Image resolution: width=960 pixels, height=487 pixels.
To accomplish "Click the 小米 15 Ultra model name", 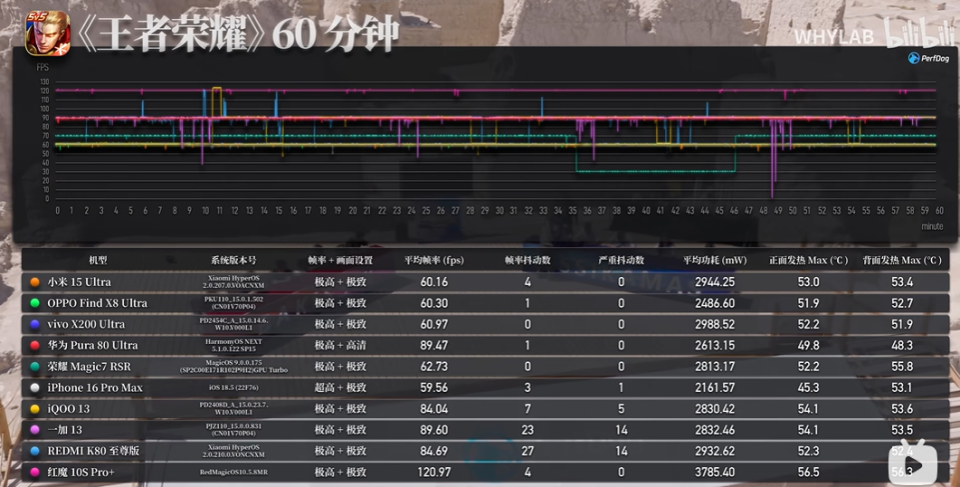I will pyautogui.click(x=79, y=282).
